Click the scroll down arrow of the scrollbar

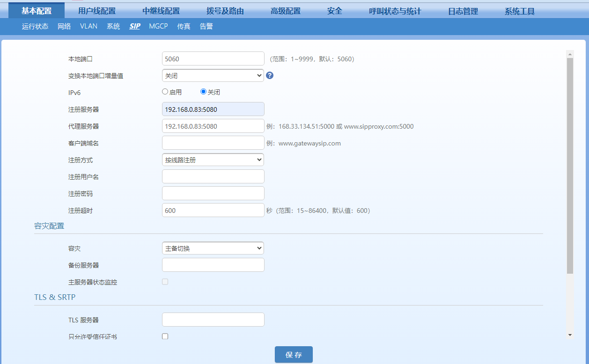point(570,335)
